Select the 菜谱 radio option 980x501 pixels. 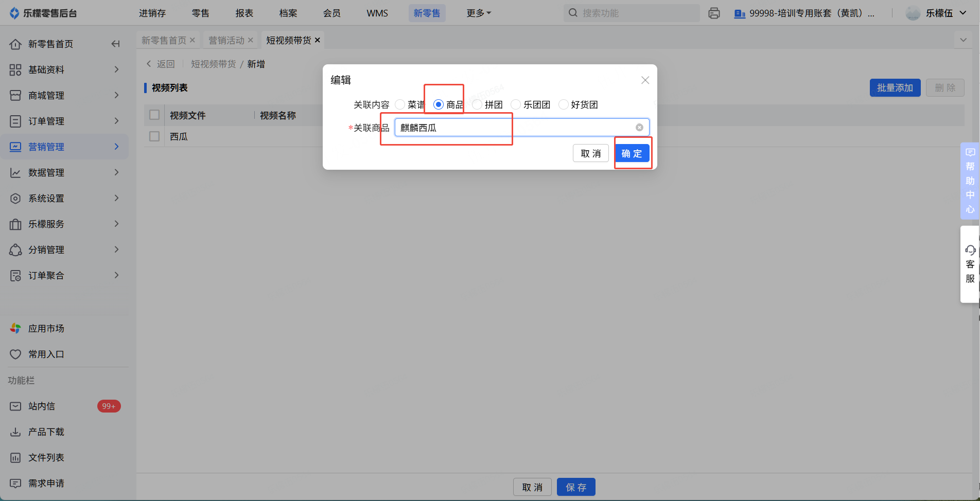click(x=400, y=104)
